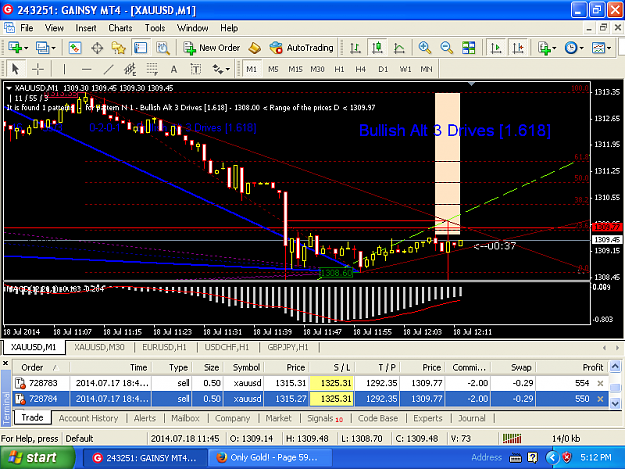Switch to line chart mode
This screenshot has height=469, width=625.
click(399, 48)
